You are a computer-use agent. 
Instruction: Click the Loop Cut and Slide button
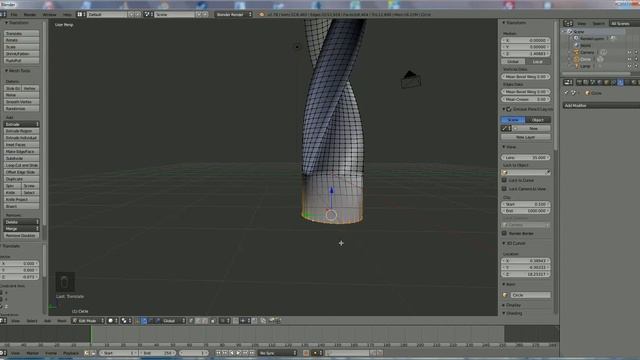[21, 165]
